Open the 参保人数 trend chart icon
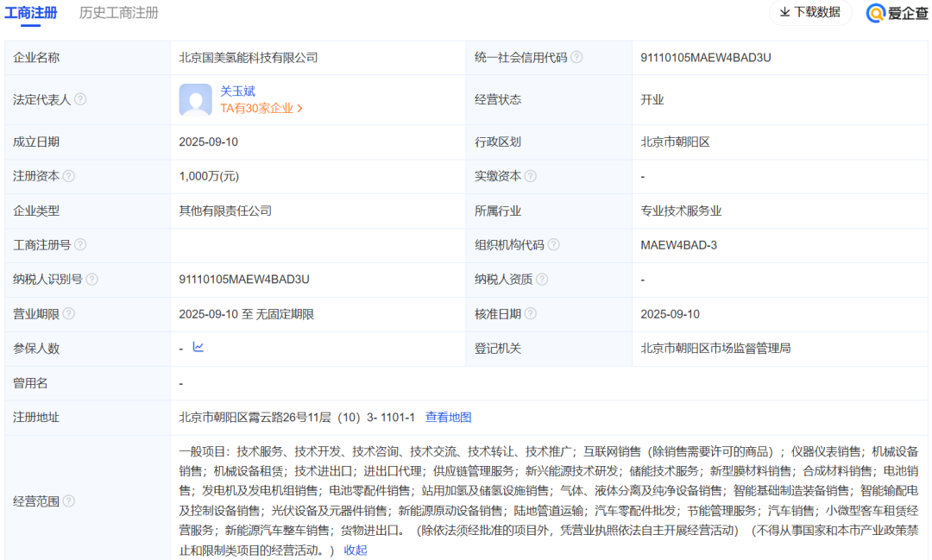The image size is (932, 560). click(x=198, y=348)
